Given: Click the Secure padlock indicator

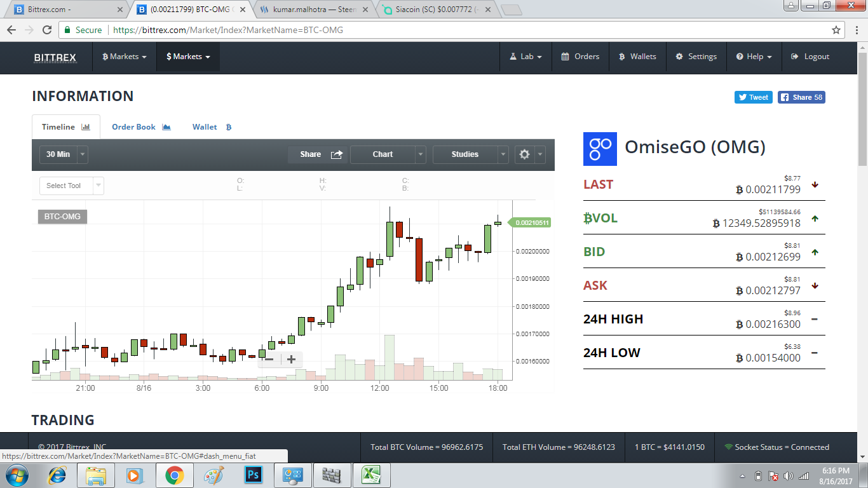Looking at the screenshot, I should coord(83,30).
